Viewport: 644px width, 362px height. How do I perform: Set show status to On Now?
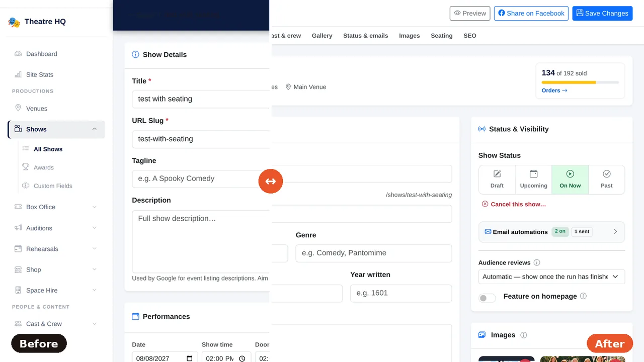[x=570, y=179]
